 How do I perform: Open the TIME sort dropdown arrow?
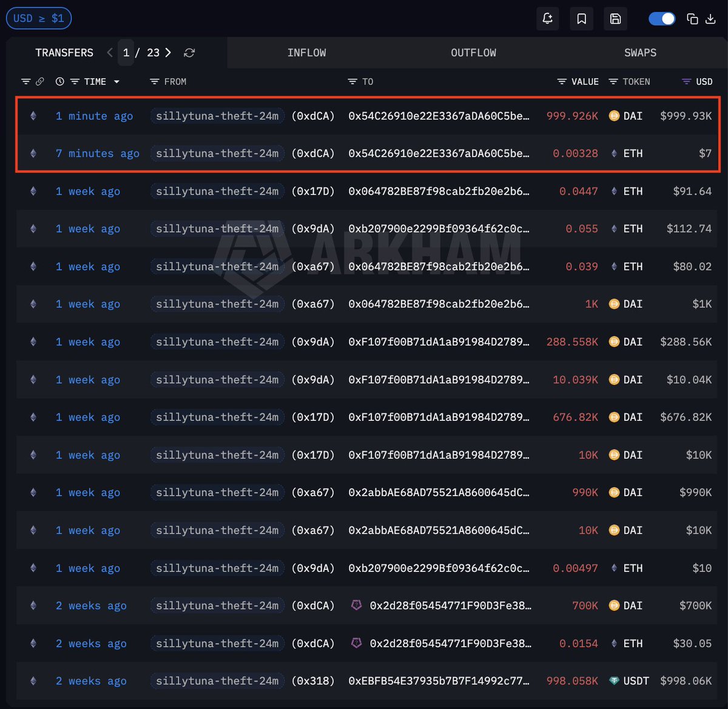tap(116, 82)
